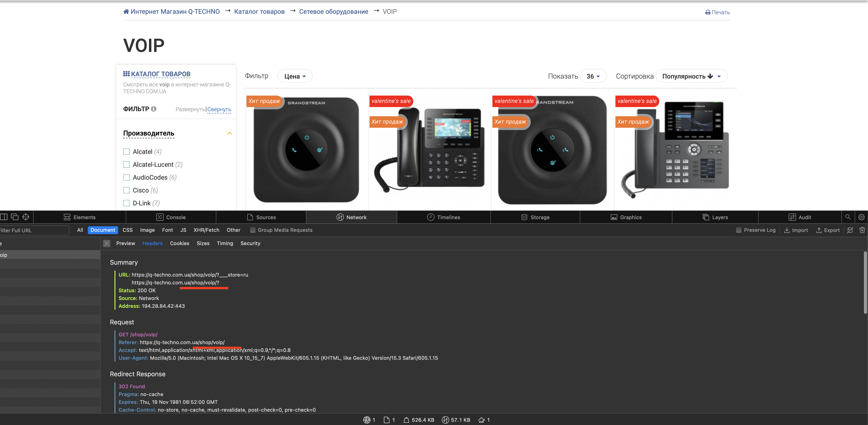Screen dimensions: 868x425
Task: Open the Console tab
Action: [x=171, y=217]
